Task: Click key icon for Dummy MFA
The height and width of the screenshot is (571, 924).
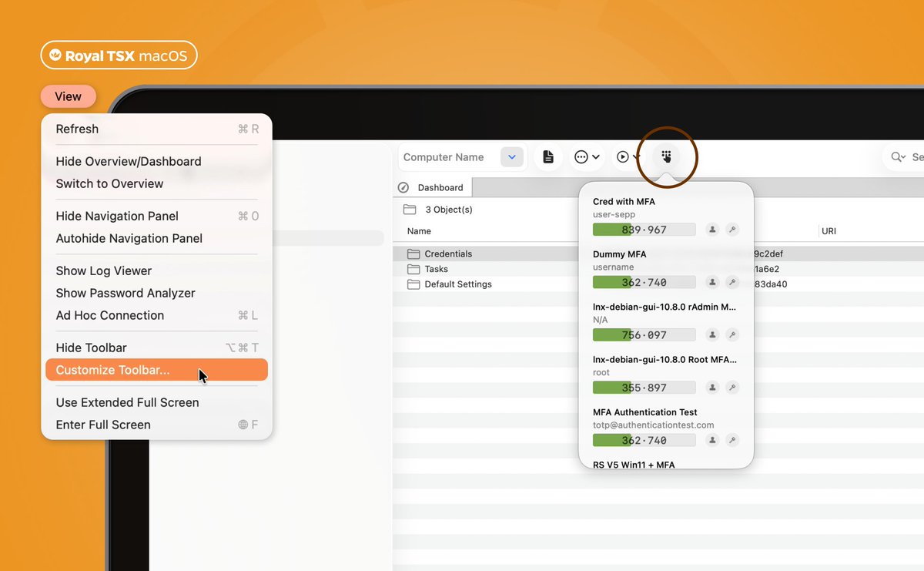Action: tap(732, 282)
